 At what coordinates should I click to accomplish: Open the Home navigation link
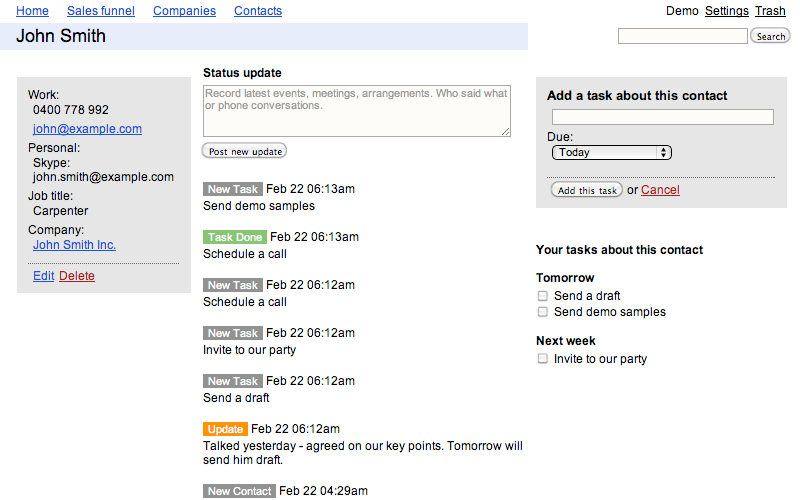32,11
